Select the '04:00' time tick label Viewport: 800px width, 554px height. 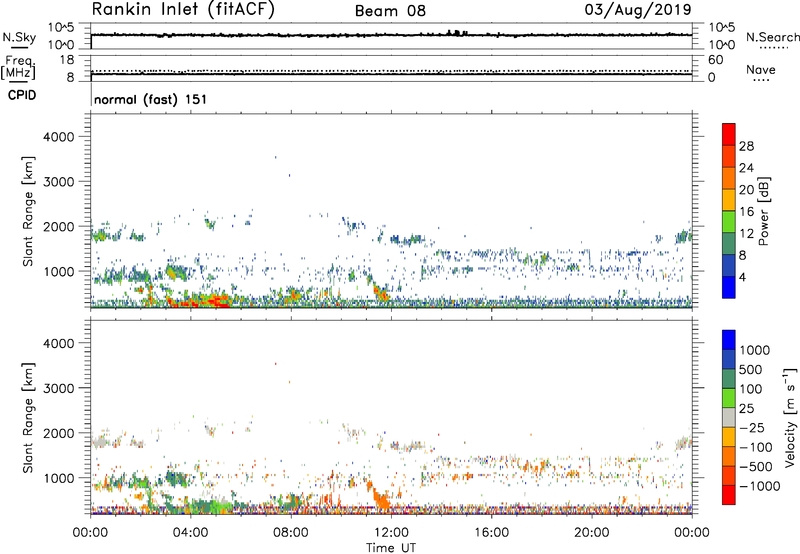190,533
